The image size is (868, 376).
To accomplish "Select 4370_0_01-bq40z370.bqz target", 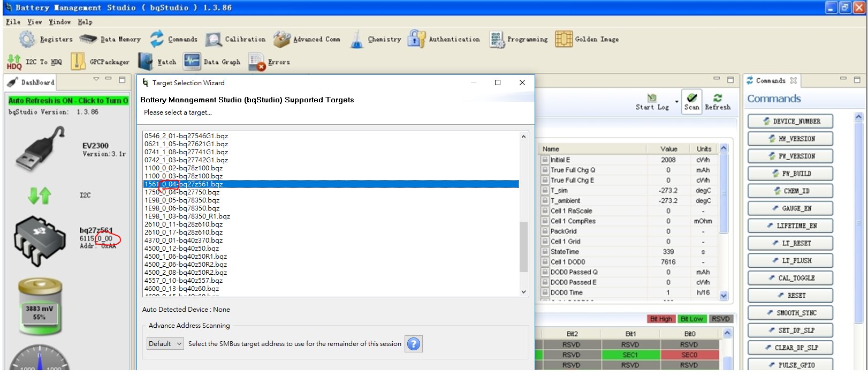I will coord(331,240).
